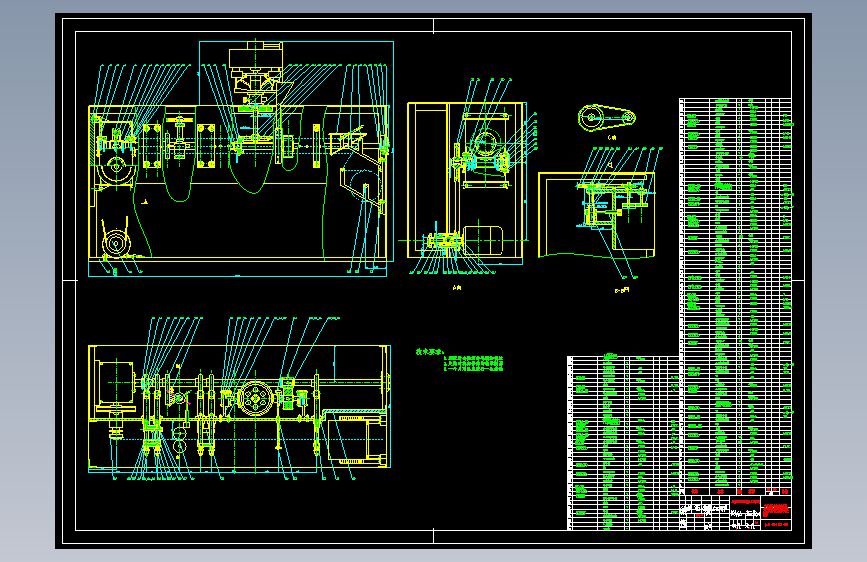Click the rounded motor housing in the side view
The width and height of the screenshot is (867, 562).
click(483, 240)
